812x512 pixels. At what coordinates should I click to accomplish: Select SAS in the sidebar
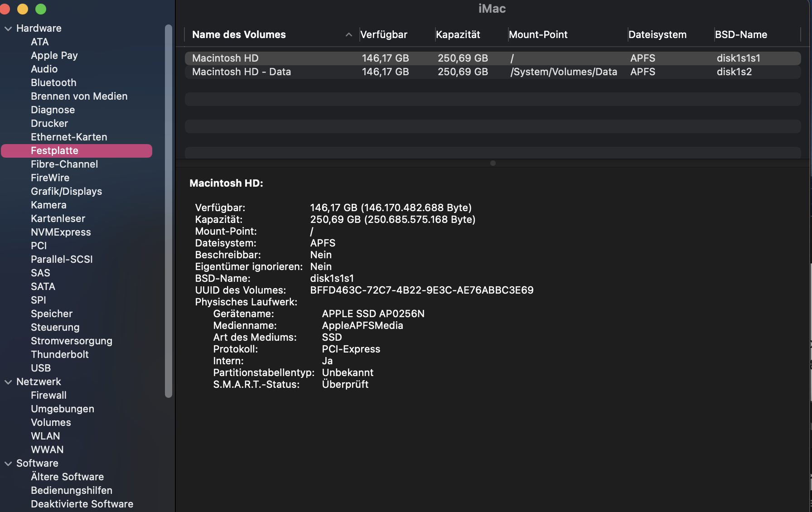pyautogui.click(x=40, y=273)
